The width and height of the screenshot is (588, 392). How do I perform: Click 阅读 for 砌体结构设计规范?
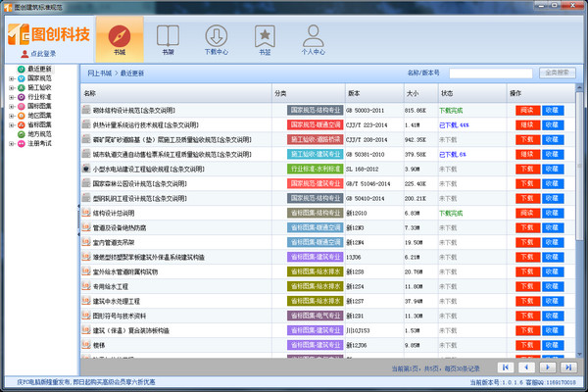pos(527,111)
